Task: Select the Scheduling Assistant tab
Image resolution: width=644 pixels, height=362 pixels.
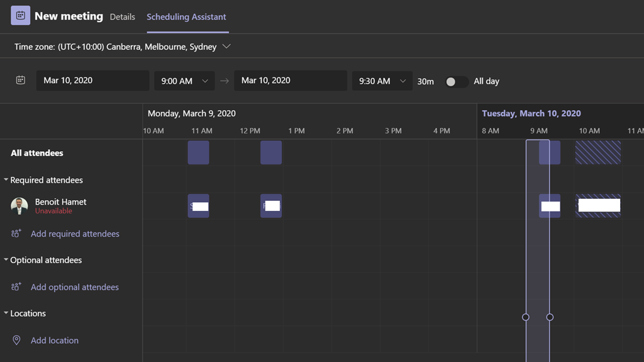Action: point(186,17)
